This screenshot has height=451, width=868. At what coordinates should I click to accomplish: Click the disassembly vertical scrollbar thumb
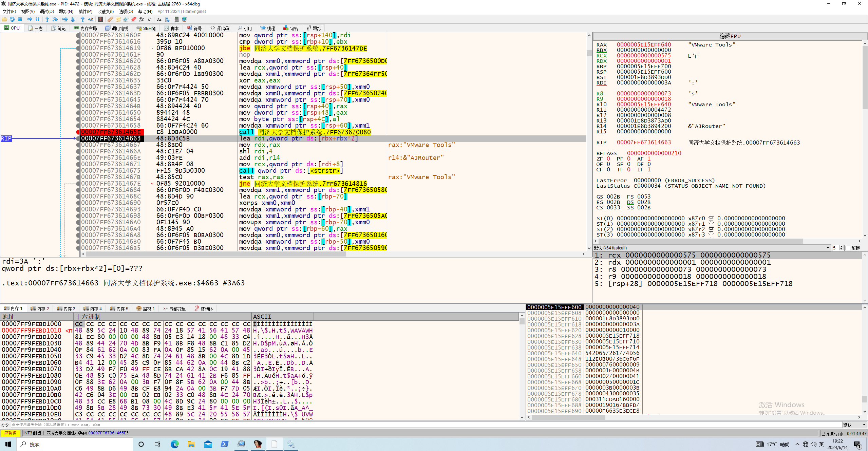589,53
